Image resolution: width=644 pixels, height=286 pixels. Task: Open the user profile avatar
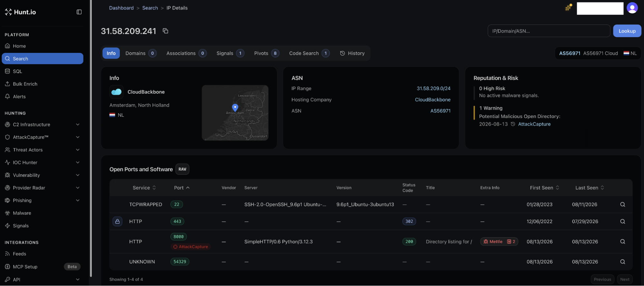tap(632, 8)
